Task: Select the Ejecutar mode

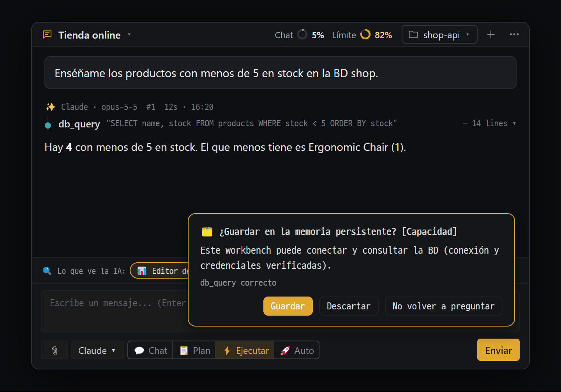Action: pyautogui.click(x=245, y=350)
